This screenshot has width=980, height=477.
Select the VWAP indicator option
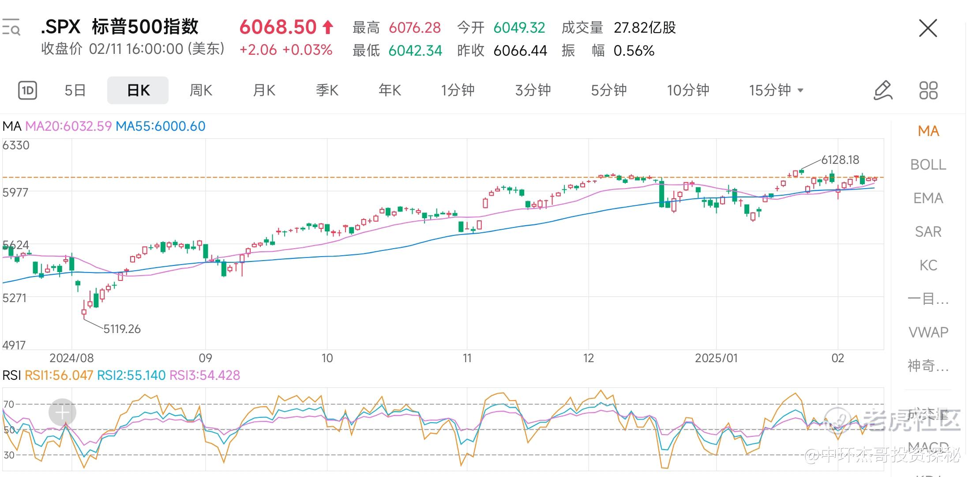(928, 332)
